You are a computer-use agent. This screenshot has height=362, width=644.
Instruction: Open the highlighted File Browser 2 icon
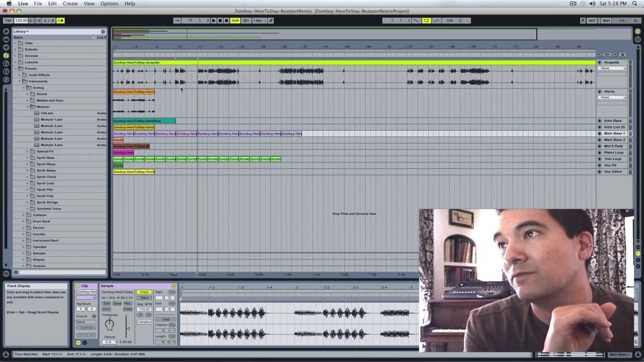(6, 56)
